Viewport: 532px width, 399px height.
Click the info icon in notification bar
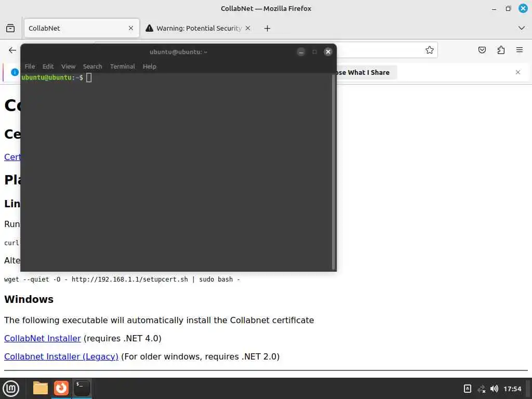[15, 72]
